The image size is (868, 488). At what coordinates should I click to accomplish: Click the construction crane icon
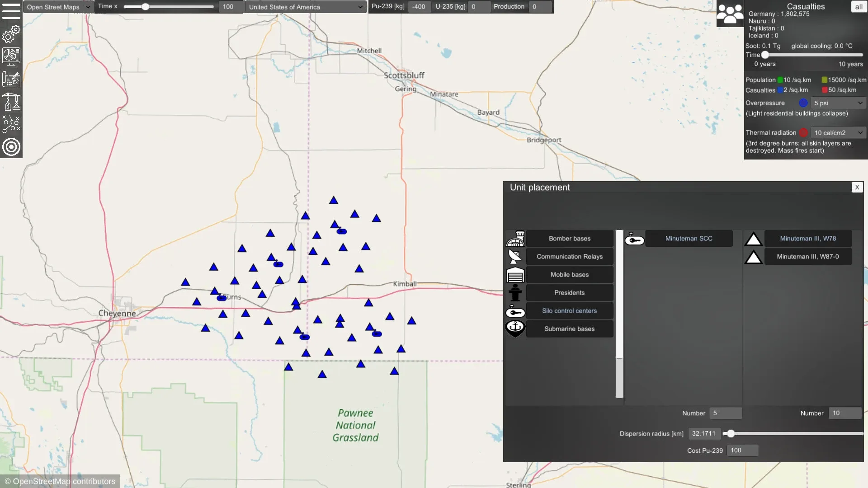(x=11, y=102)
